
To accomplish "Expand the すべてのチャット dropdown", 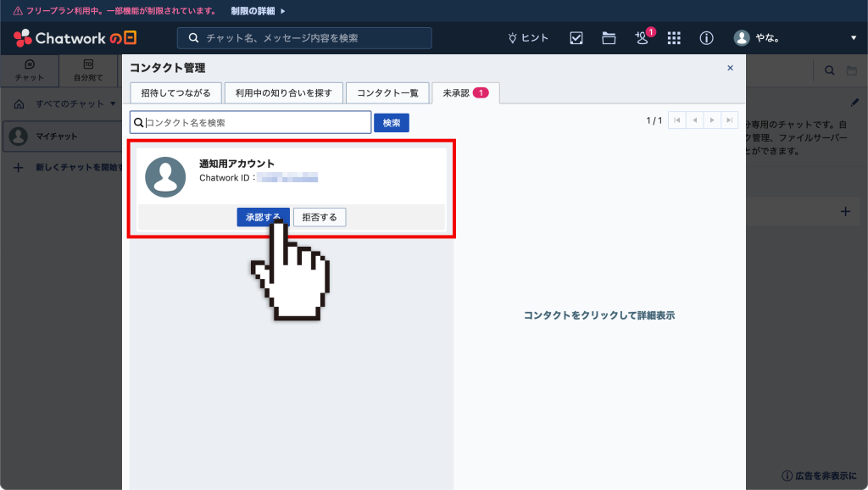I will (75, 103).
